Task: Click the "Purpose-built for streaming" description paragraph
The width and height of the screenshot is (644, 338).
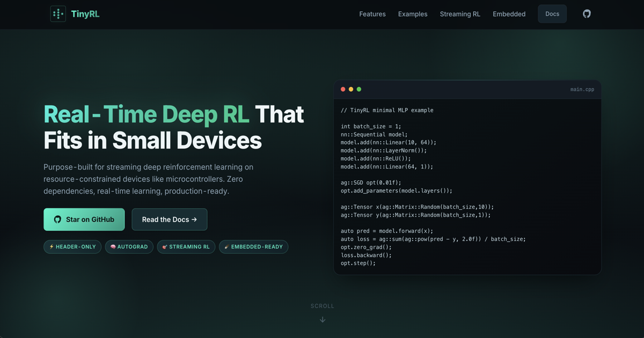Action: 148,179
